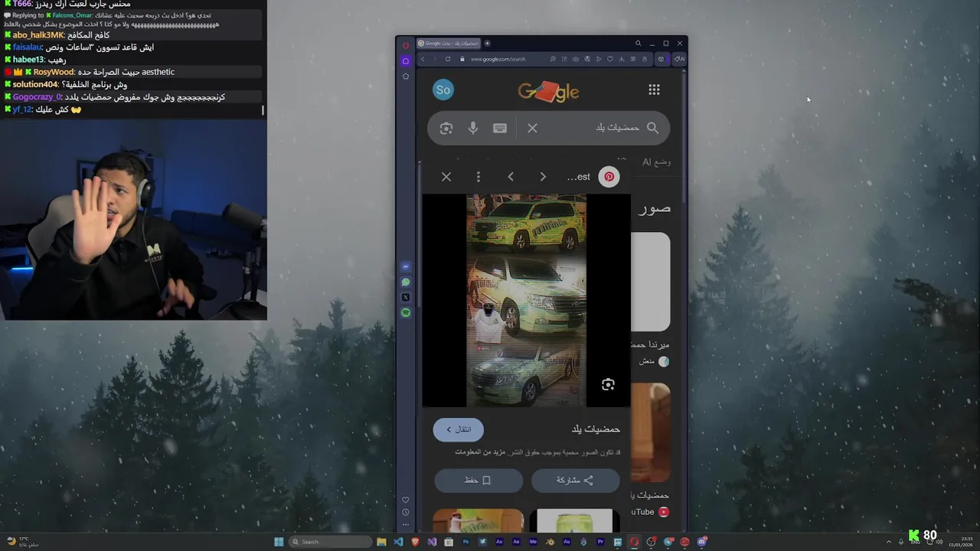Open the Windows Start button
Screen dimensions: 980x551
pyautogui.click(x=279, y=542)
